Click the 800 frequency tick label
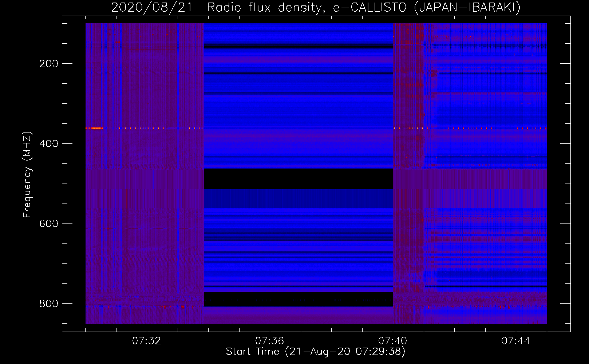 tap(49, 304)
